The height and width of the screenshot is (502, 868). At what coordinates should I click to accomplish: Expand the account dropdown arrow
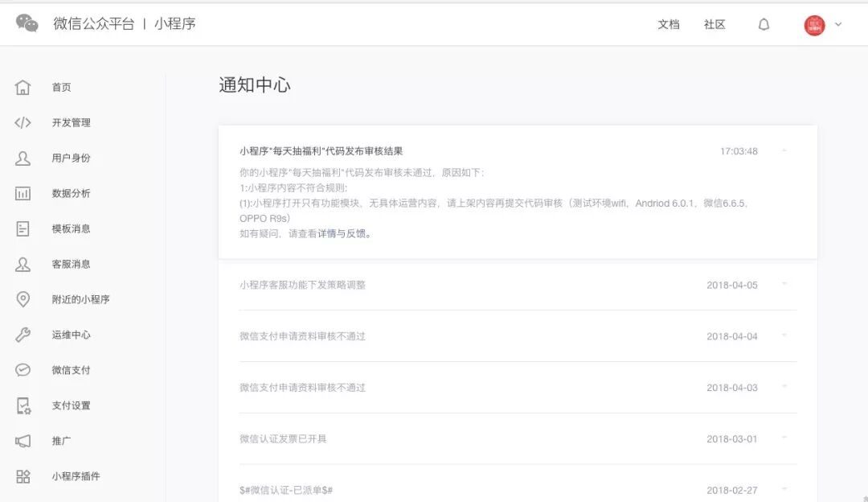[x=838, y=24]
